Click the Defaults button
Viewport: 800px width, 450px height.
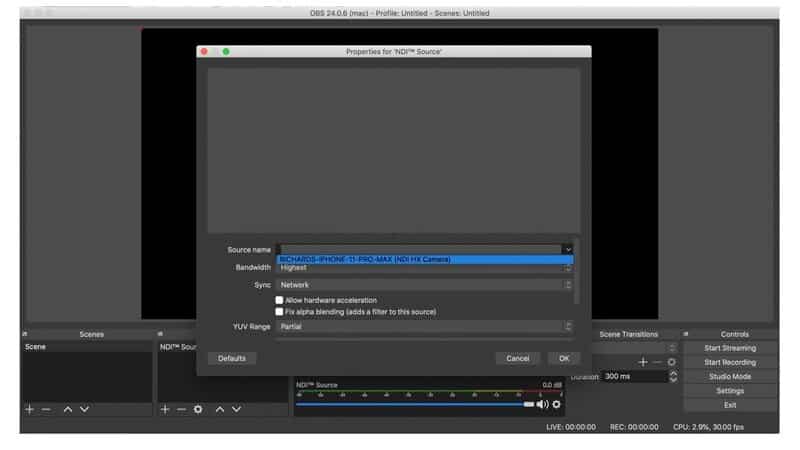click(x=232, y=358)
